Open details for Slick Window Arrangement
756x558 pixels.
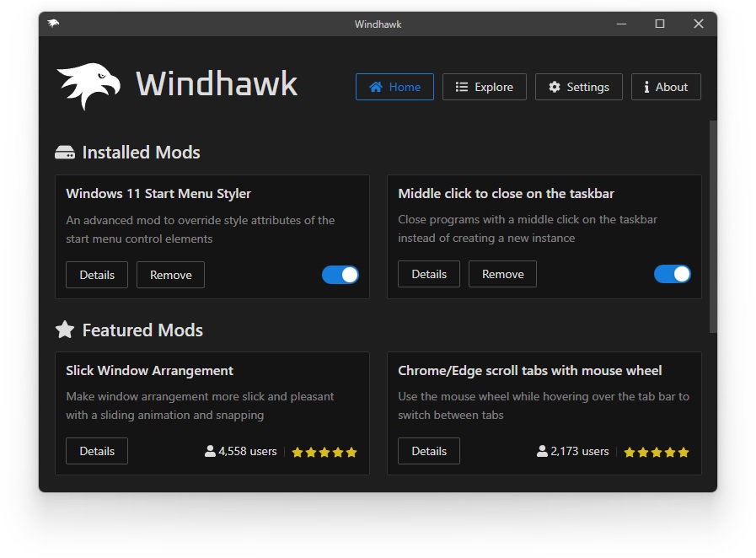(x=96, y=451)
